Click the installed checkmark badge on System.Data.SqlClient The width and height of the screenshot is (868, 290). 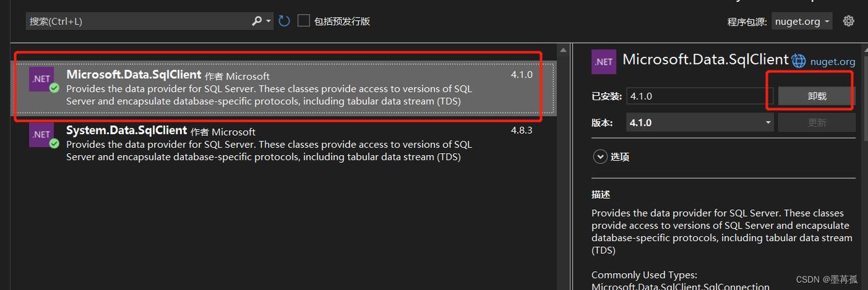click(x=54, y=143)
